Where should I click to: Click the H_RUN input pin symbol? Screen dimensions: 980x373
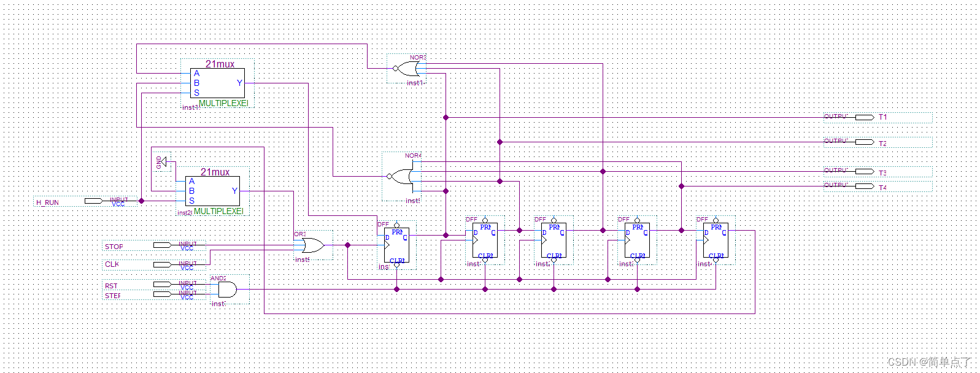(93, 201)
